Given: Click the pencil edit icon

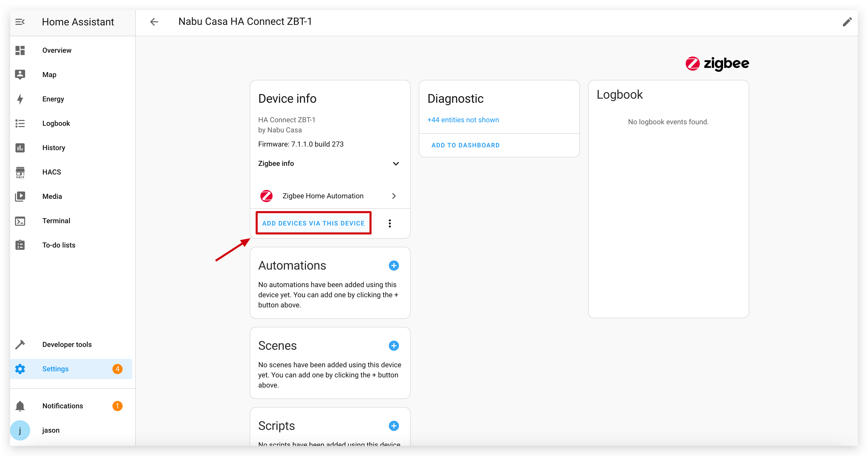Looking at the screenshot, I should pyautogui.click(x=847, y=22).
